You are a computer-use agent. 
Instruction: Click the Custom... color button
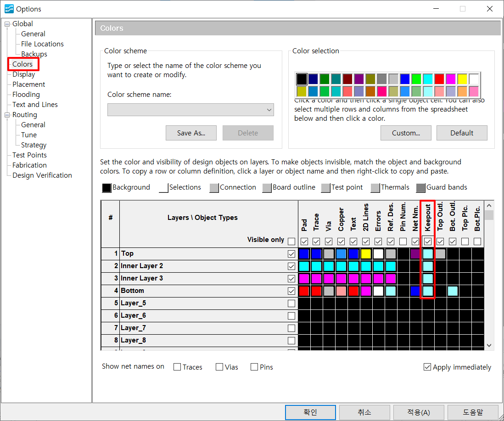[405, 133]
